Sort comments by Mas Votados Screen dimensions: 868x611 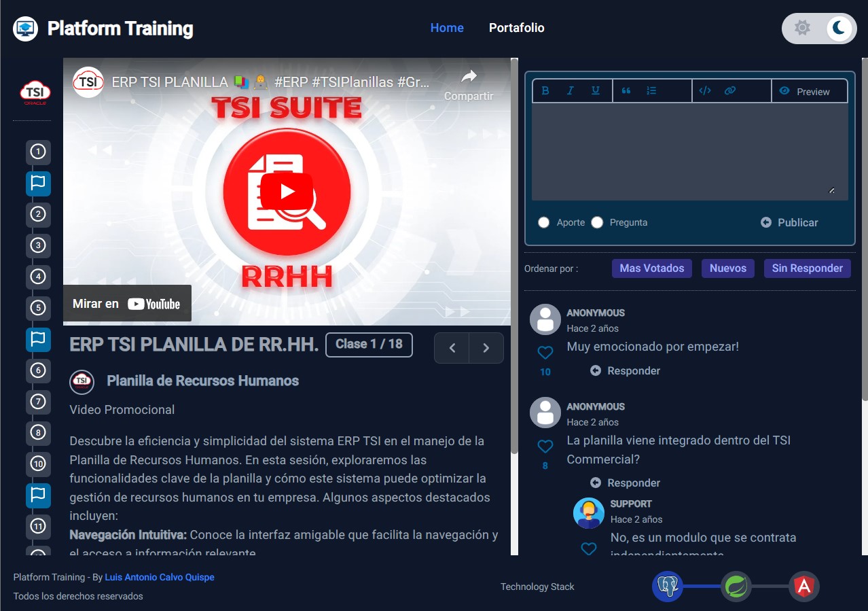coord(651,268)
